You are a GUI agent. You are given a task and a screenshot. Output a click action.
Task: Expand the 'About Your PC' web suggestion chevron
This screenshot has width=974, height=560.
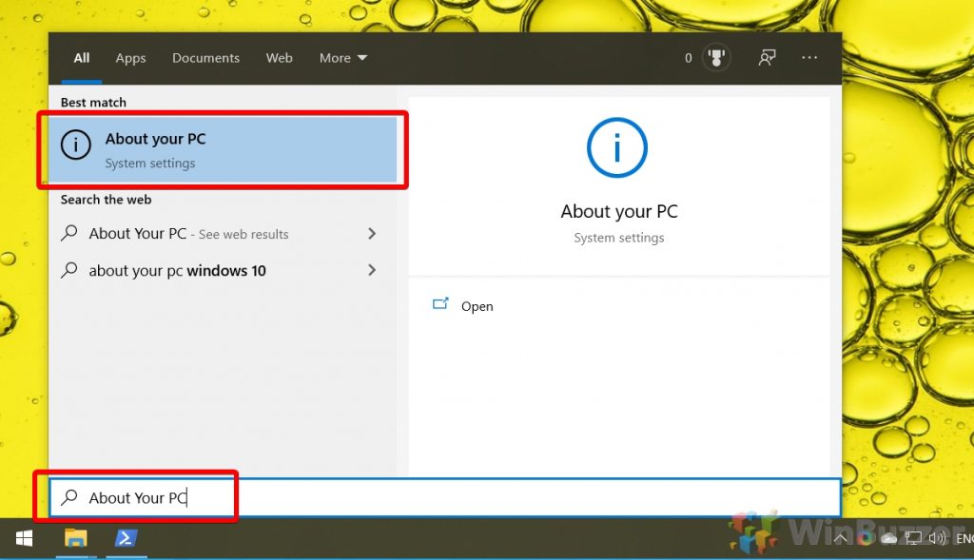(x=372, y=233)
